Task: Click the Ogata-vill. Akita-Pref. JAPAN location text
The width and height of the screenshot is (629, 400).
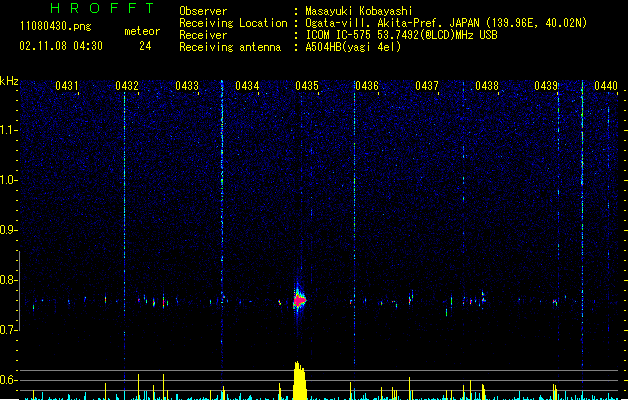Action: point(446,23)
